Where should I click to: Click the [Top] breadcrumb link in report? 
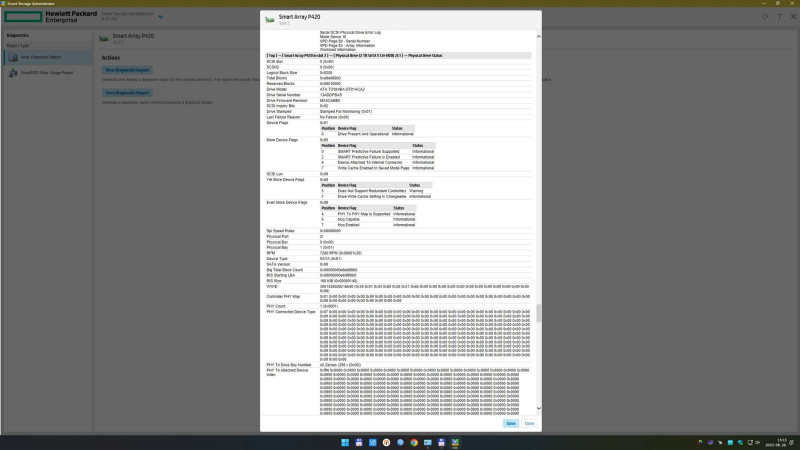pos(271,56)
